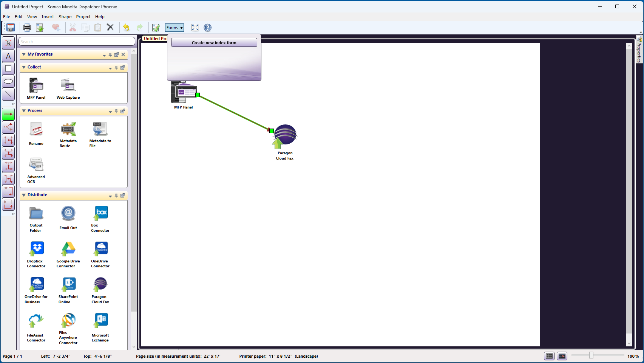Open the Insert menu
The width and height of the screenshot is (644, 363).
48,17
